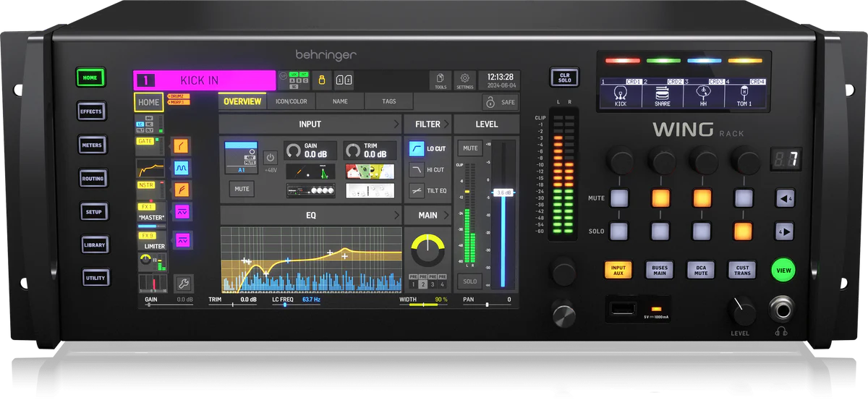Toggle SOLO below the level meter

[x=469, y=281]
